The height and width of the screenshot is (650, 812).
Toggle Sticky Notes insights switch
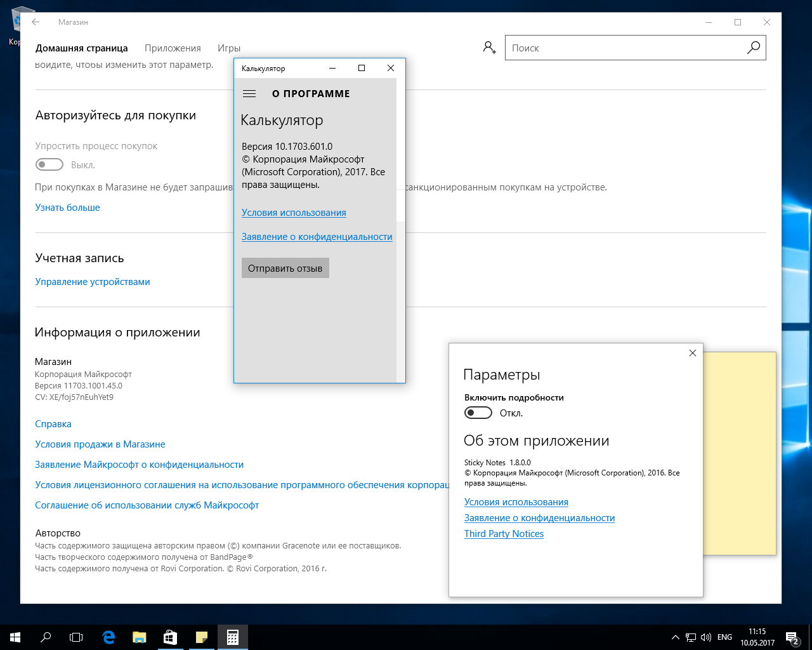[x=478, y=413]
